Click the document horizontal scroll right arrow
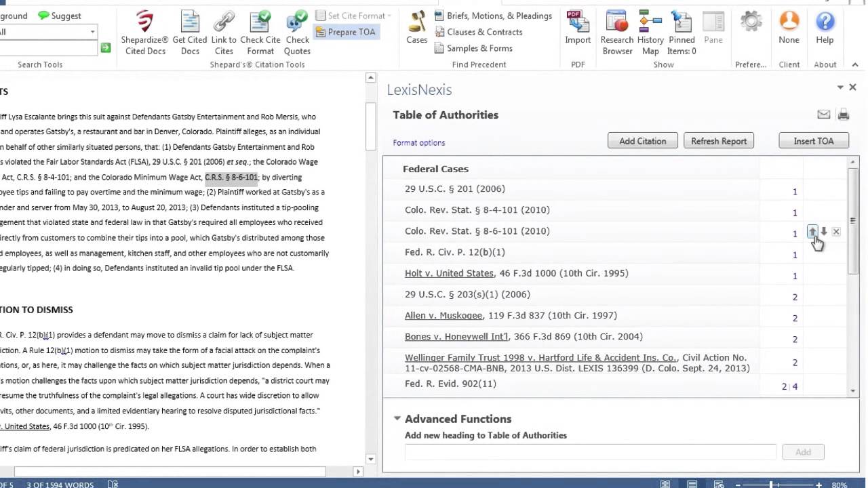The height and width of the screenshot is (488, 868). (358, 471)
